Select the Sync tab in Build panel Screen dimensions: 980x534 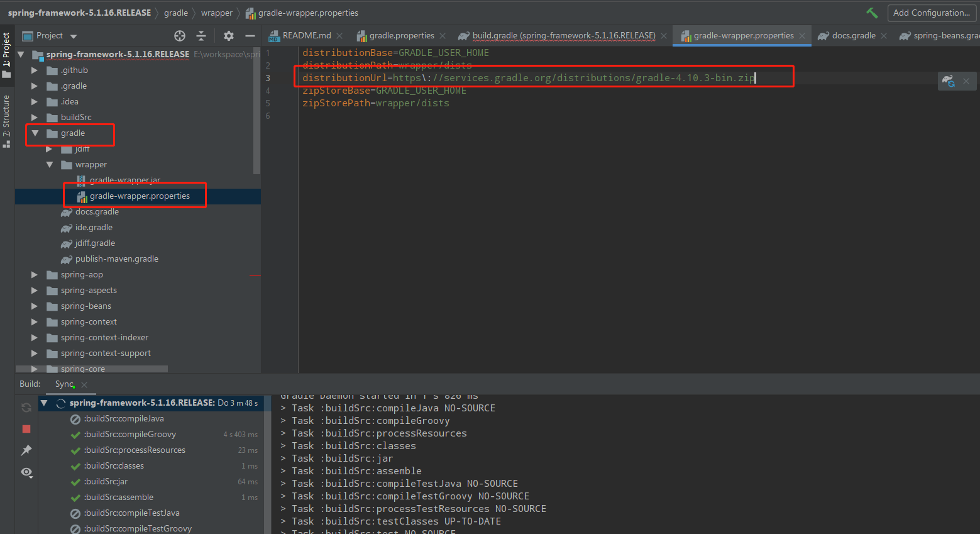[x=65, y=384]
